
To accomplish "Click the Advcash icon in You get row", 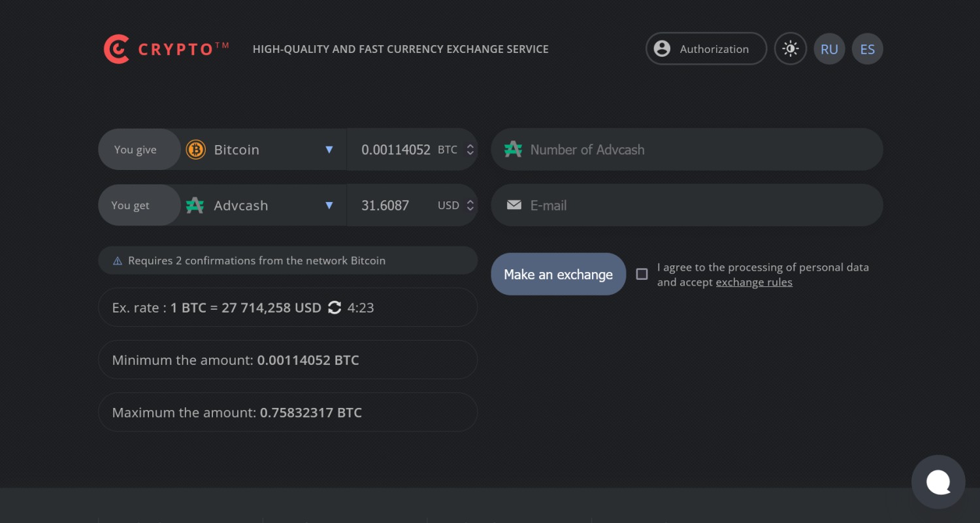I will (195, 205).
